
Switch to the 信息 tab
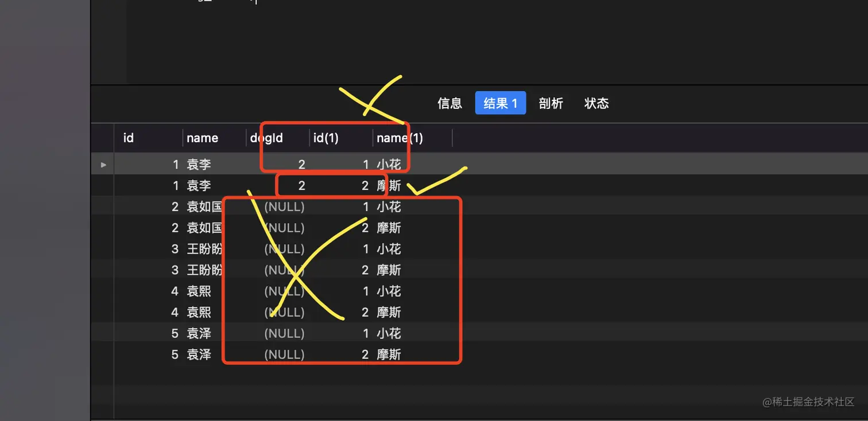[449, 103]
